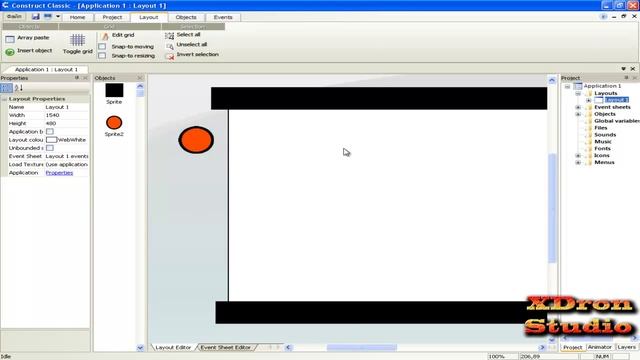Pin the Properties panel
This screenshot has width=640, height=360.
(x=77, y=78)
